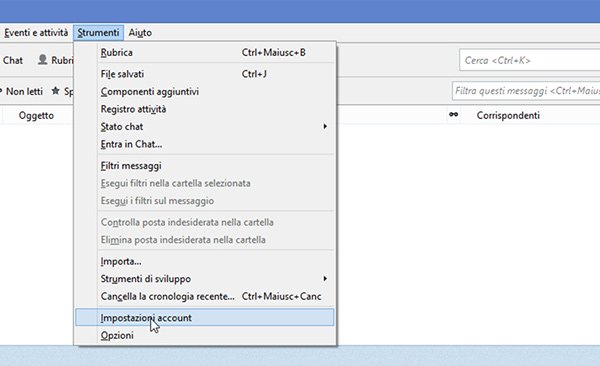Open Componenti aggiuntivi
The height and width of the screenshot is (366, 600).
(204, 92)
